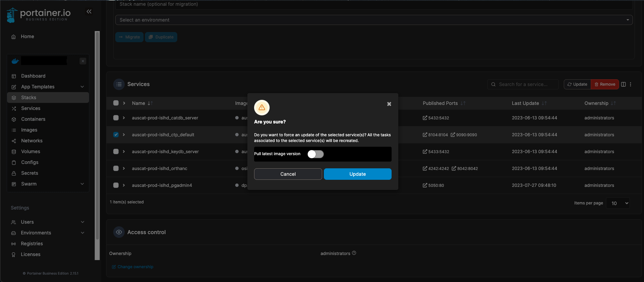Click the Portainer.io logo

point(38,15)
